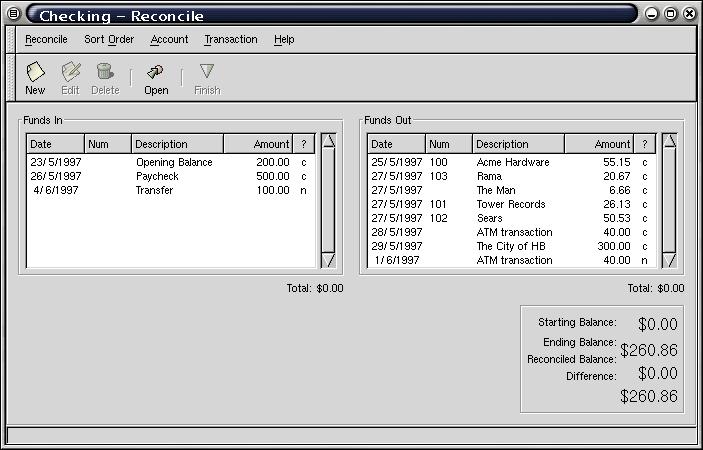
Task: Expand the Transaction menu
Action: [x=230, y=39]
